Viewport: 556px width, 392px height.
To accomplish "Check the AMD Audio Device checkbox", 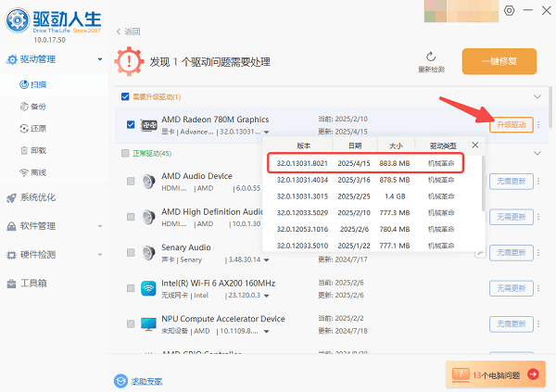I will pyautogui.click(x=130, y=182).
